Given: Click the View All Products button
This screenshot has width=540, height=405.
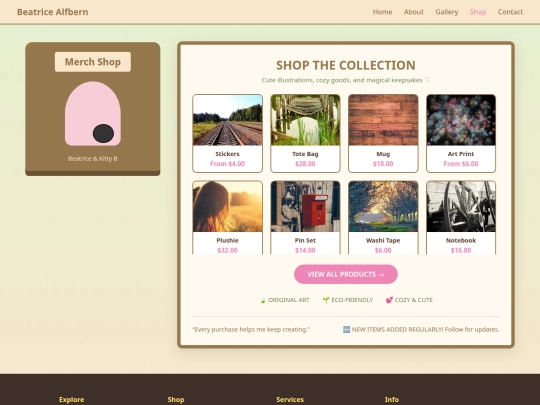Looking at the screenshot, I should click(x=346, y=274).
